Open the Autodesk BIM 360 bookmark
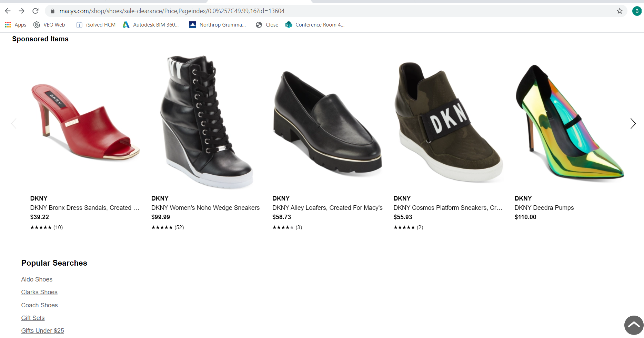The image size is (644, 338). [x=151, y=25]
